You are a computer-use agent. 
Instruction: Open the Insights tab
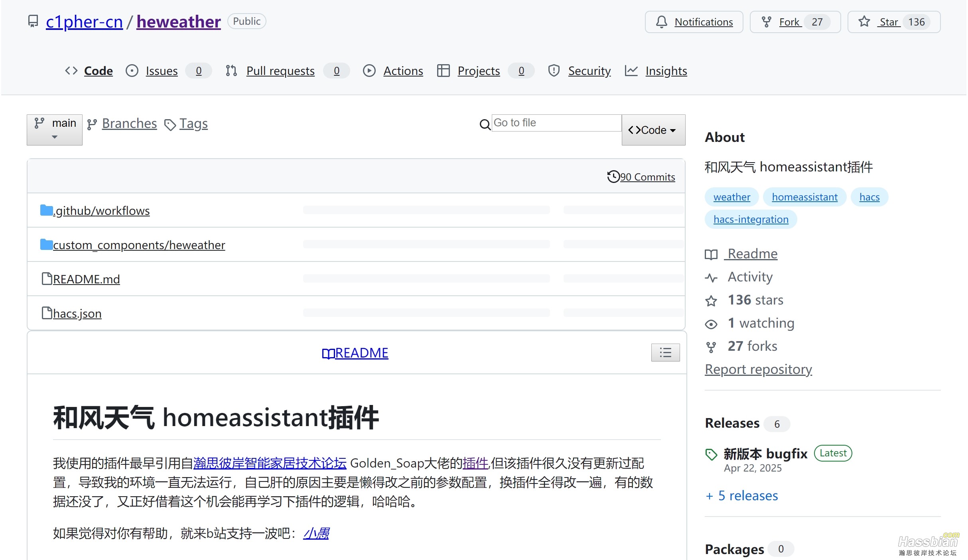pos(666,71)
